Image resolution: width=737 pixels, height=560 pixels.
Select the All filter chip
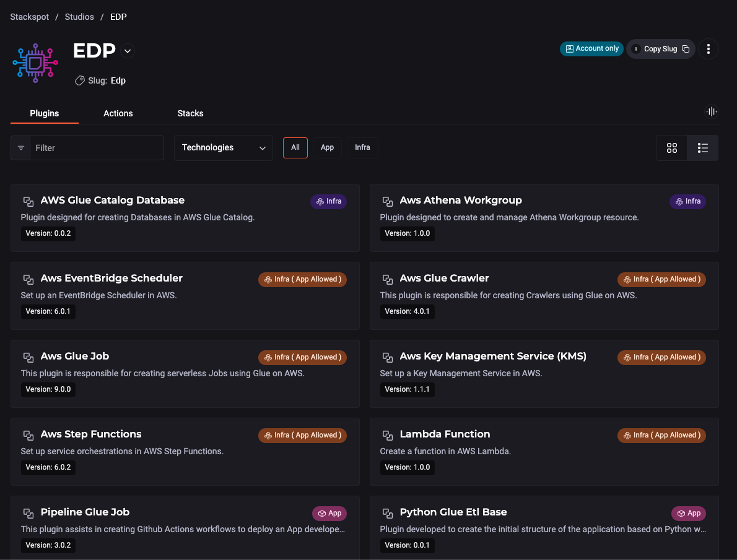click(x=295, y=147)
